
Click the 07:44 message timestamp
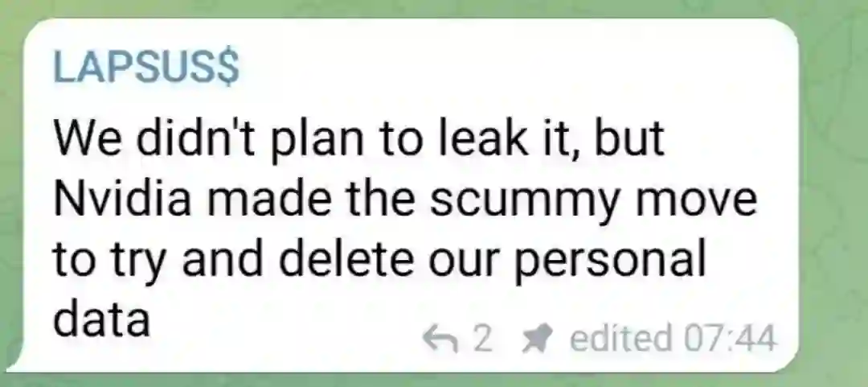tap(730, 338)
